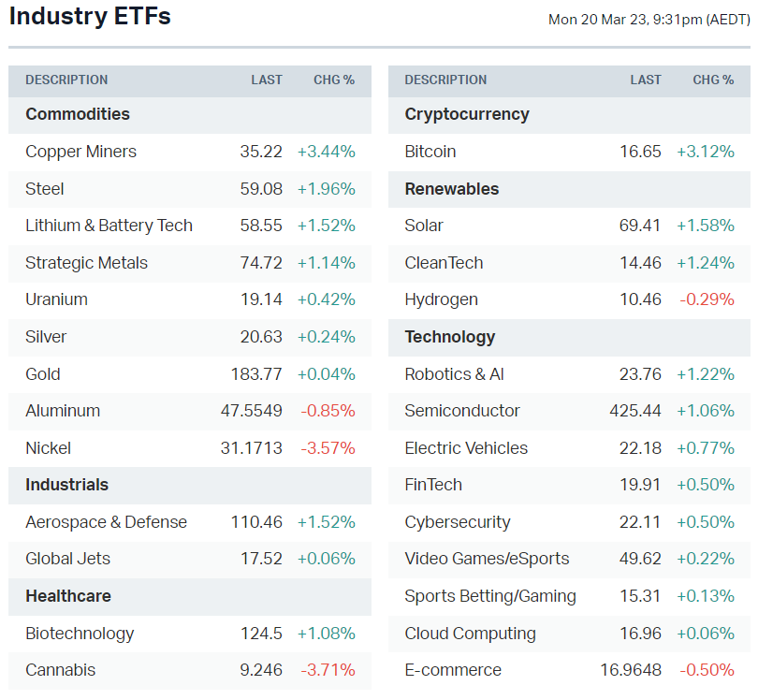Click the Biotechnology ETF name
Viewport: 758px width, 700px height.
coord(80,634)
